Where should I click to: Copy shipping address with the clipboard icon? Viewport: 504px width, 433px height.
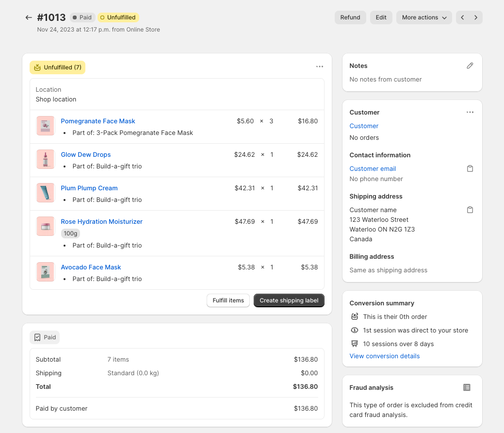click(x=470, y=210)
